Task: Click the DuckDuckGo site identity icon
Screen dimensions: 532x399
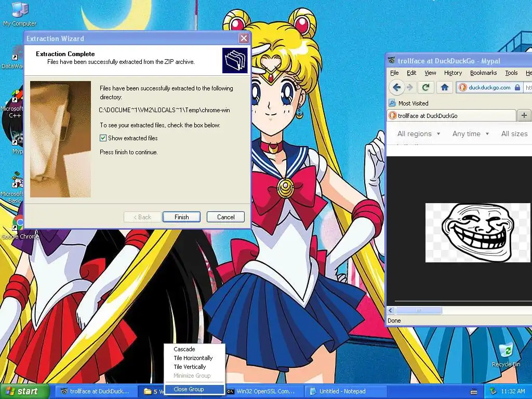Action: tap(462, 87)
